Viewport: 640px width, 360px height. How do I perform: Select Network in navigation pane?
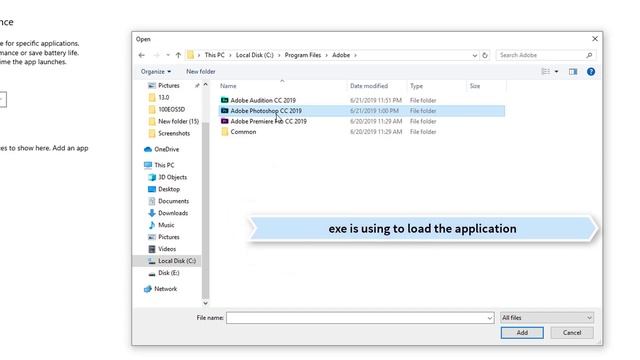pos(166,289)
